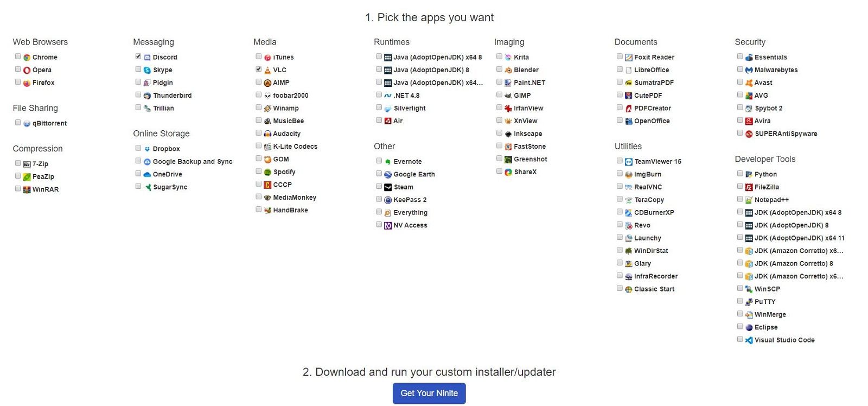Click the Python icon
Viewport: 868px width, 406px height.
[x=749, y=175]
